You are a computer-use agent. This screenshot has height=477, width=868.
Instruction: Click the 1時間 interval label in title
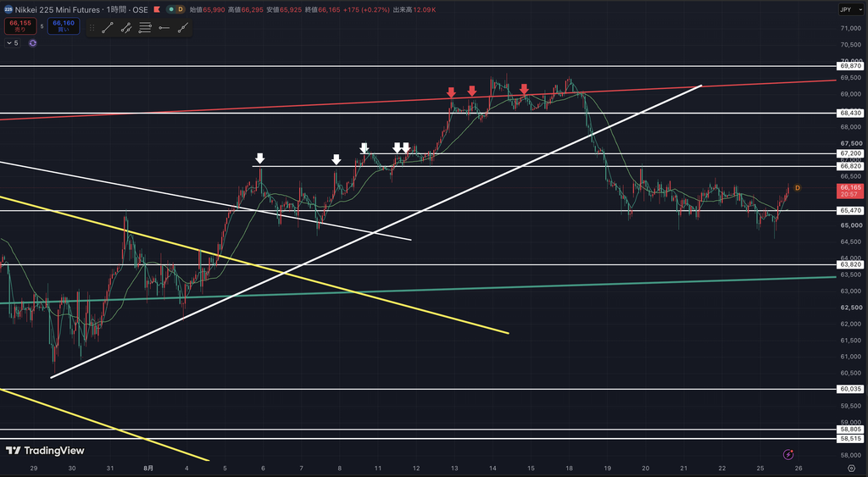coord(115,9)
